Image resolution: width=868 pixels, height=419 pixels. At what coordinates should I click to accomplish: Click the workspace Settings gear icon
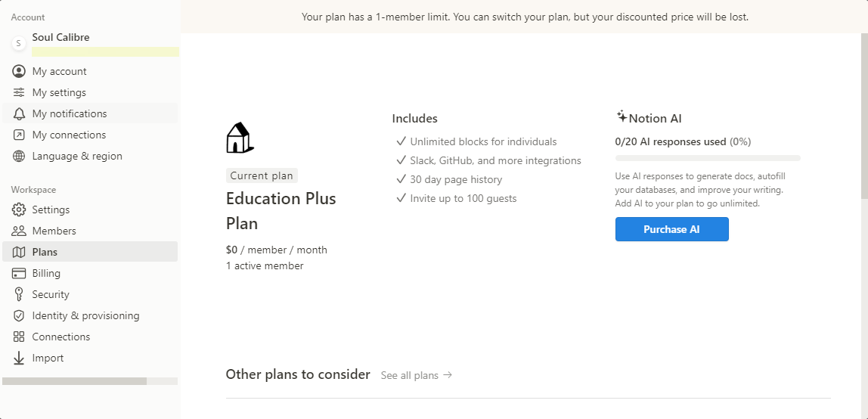19,209
